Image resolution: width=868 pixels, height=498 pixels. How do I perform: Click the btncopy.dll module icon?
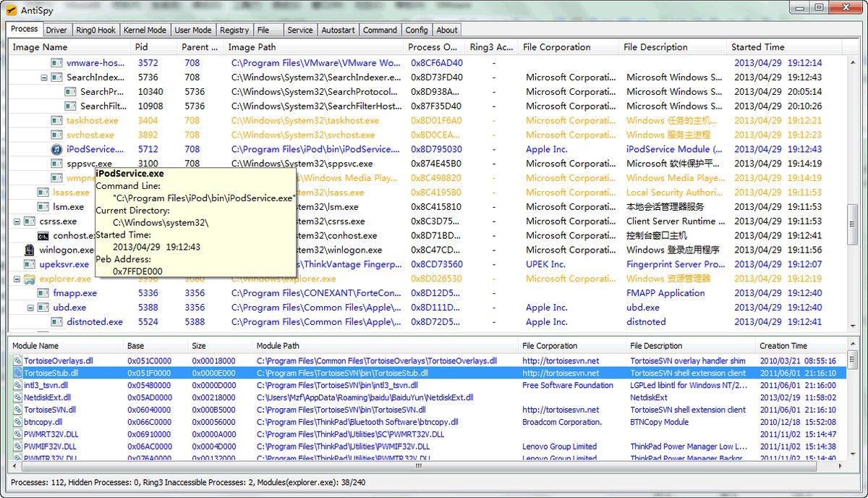[x=18, y=422]
